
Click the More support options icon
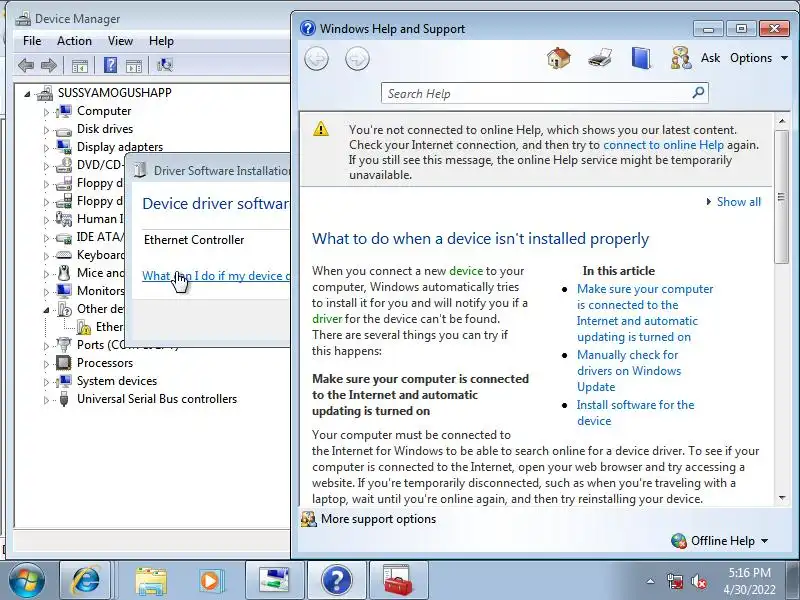point(309,519)
